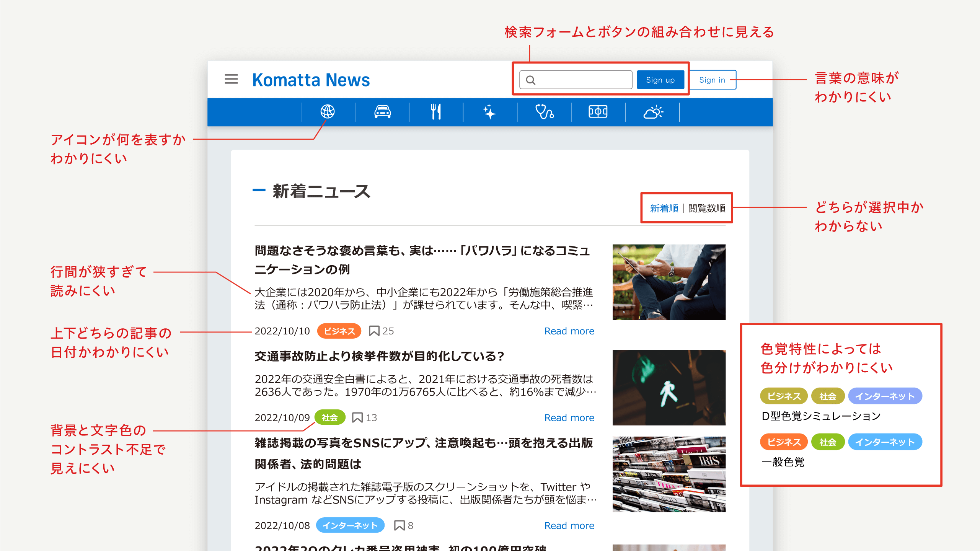Focus the search input field
The image size is (980, 551).
[x=576, y=80]
